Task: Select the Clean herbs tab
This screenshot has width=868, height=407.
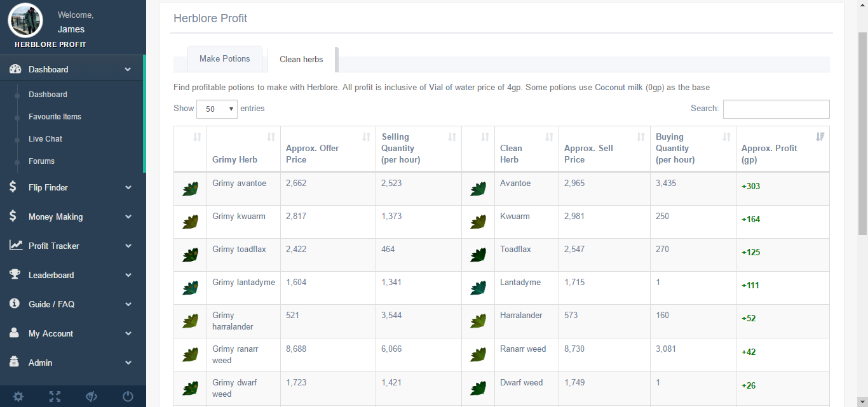Action: click(301, 59)
